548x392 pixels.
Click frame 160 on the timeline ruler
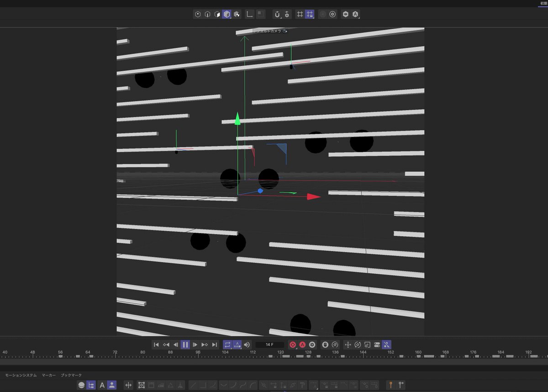pos(418,352)
